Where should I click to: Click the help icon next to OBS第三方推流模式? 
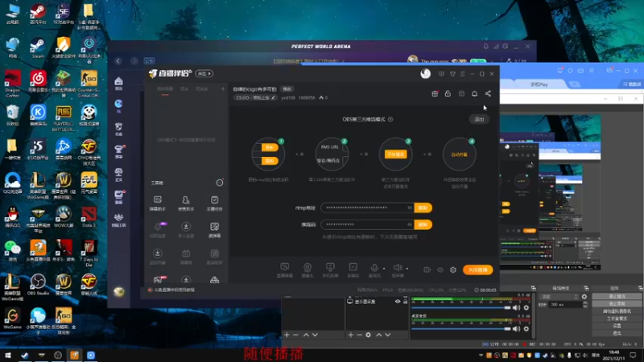390,119
